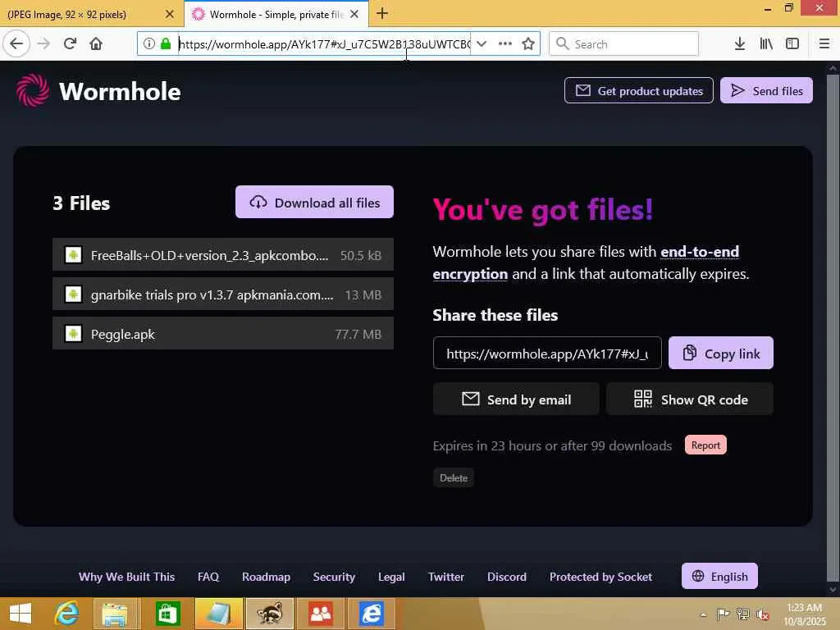Show hidden tray icons arrow
Viewport: 840px width, 630px height.
703,615
